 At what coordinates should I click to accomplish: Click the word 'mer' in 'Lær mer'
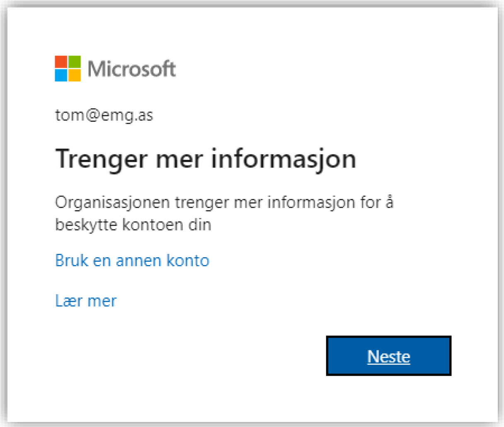102,302
